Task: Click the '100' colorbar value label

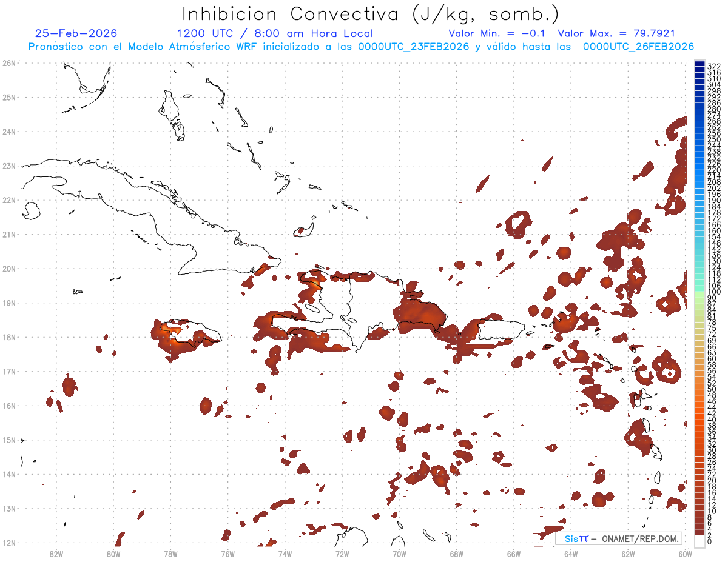Action: click(714, 292)
